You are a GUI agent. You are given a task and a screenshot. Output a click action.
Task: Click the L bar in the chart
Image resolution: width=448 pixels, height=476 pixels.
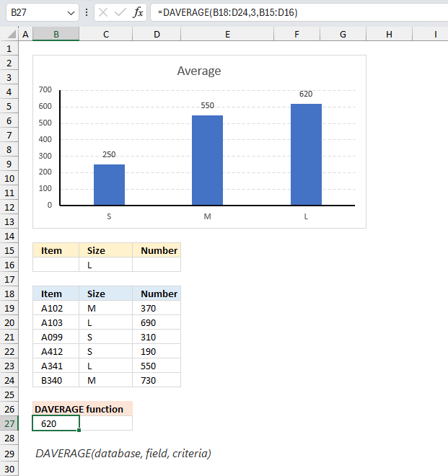point(306,154)
